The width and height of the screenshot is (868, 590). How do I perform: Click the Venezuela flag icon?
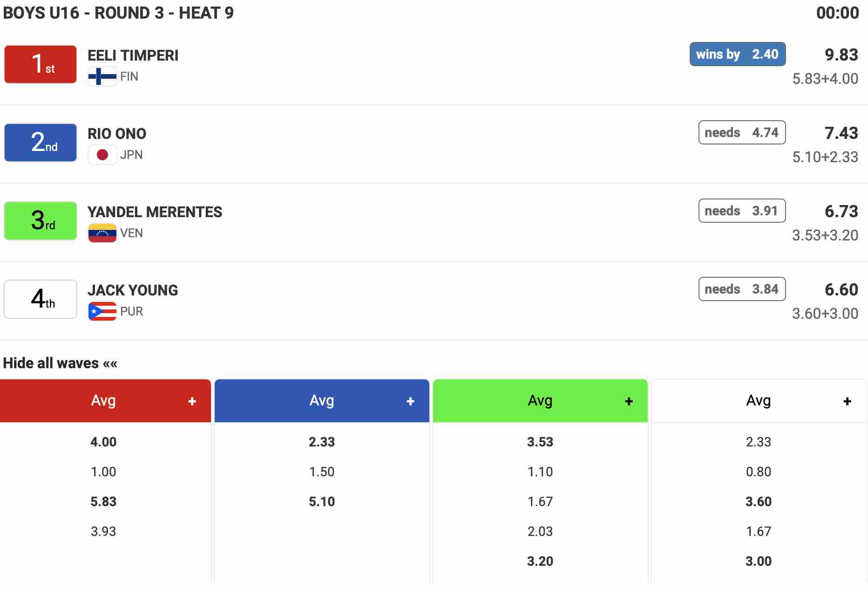[x=102, y=233]
